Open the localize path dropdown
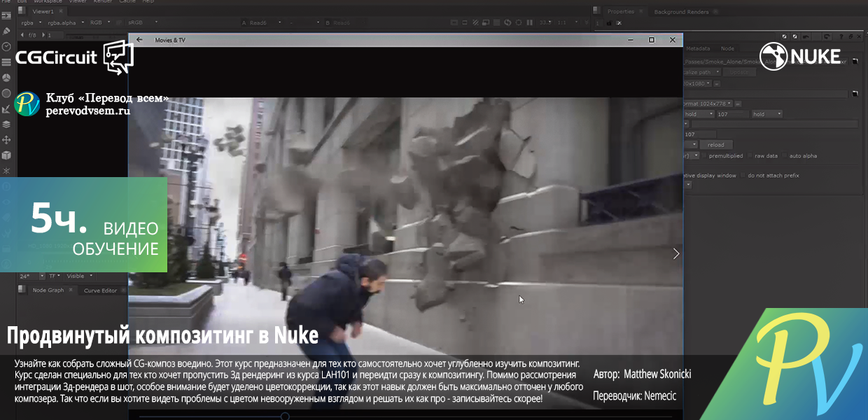This screenshot has height=420, width=868. pos(701,72)
